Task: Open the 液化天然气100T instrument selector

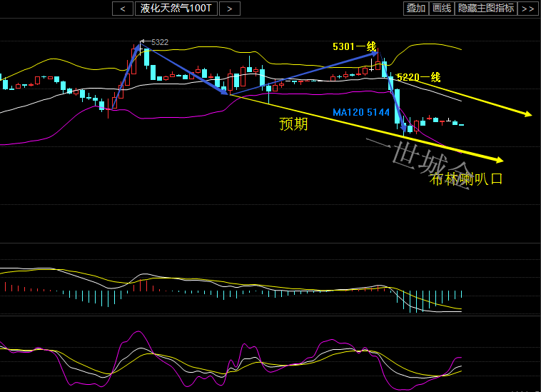Action: point(176,9)
